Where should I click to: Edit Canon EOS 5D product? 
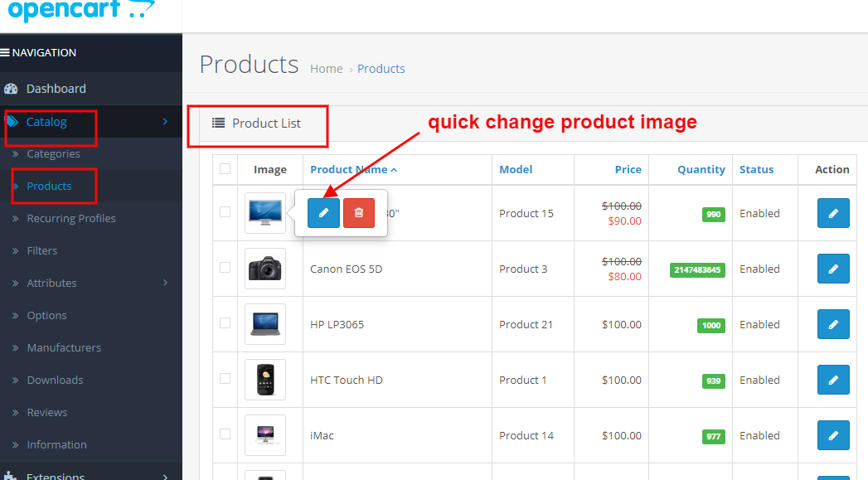pyautogui.click(x=833, y=269)
